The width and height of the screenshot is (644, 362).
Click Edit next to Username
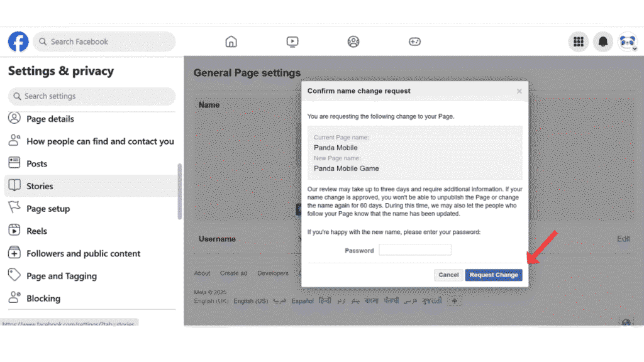point(623,239)
